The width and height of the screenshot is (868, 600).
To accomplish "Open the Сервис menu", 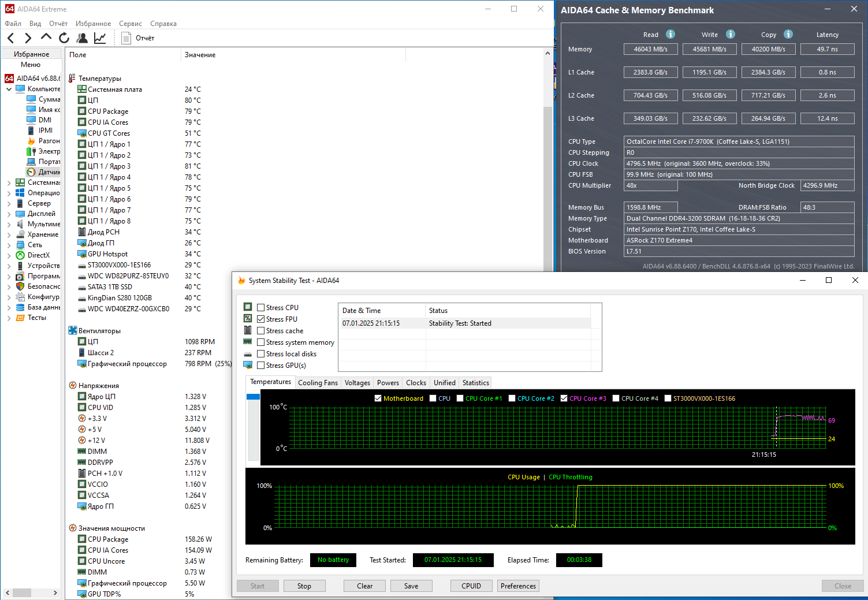I will click(131, 24).
